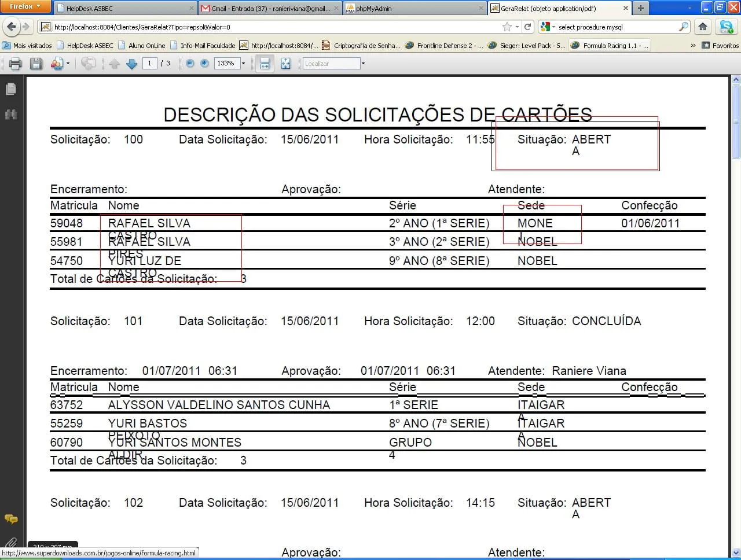Open the Favoritos bookmarks button

pyautogui.click(x=720, y=46)
